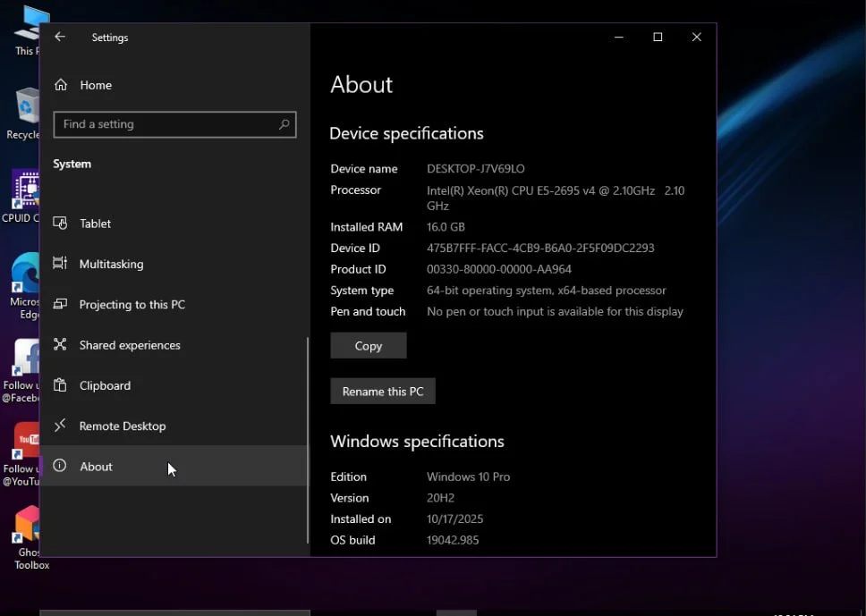The image size is (866, 616).
Task: Select the YouTube follow shortcut
Action: 21,455
